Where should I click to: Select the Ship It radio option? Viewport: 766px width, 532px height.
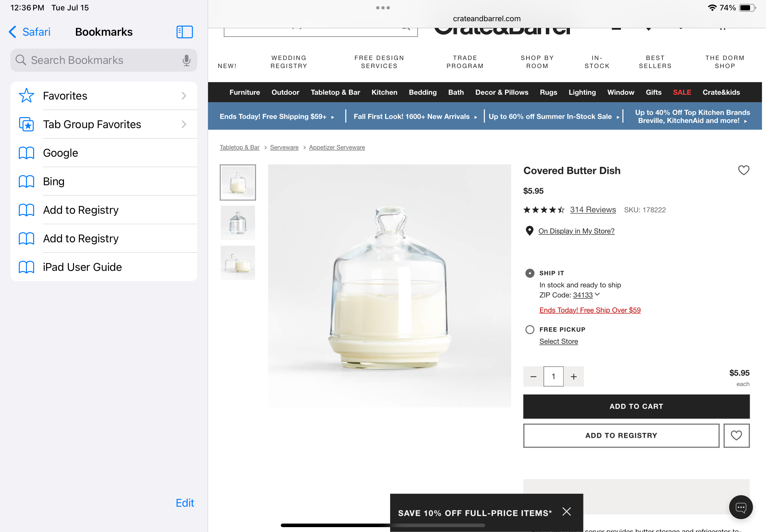530,273
